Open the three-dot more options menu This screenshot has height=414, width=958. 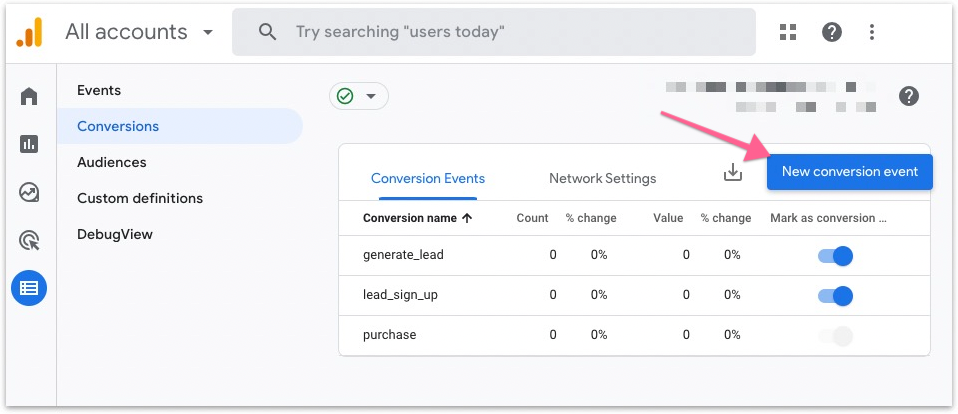tap(872, 32)
